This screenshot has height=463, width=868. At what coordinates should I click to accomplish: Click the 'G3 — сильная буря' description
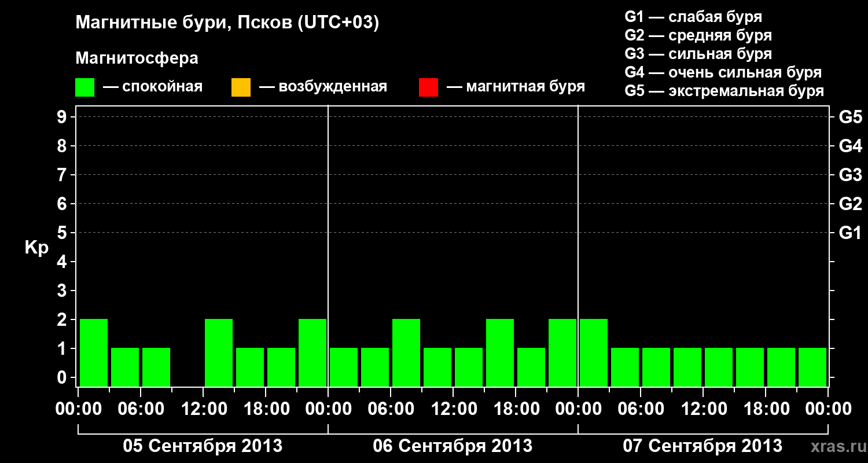click(698, 54)
